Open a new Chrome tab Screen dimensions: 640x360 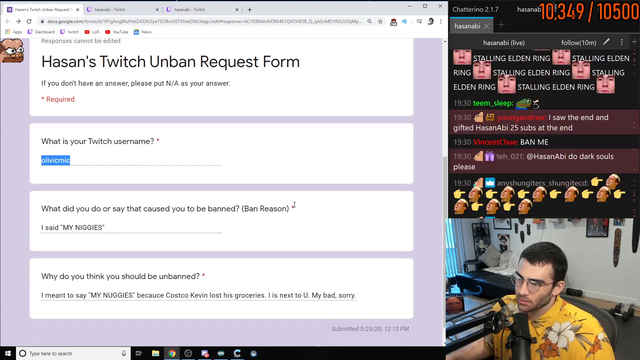tap(249, 9)
